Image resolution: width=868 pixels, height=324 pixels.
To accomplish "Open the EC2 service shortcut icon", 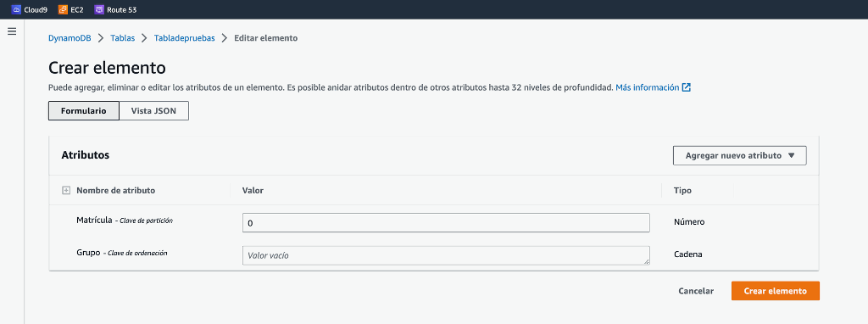I will point(63,9).
